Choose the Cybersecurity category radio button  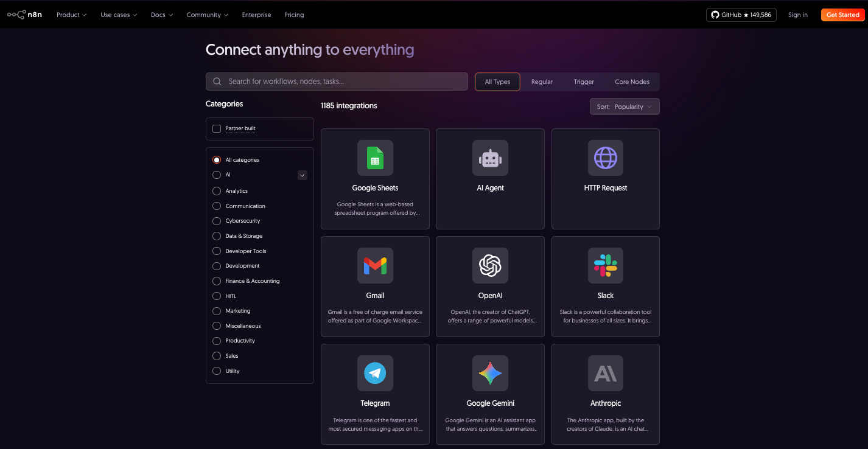[x=217, y=221]
